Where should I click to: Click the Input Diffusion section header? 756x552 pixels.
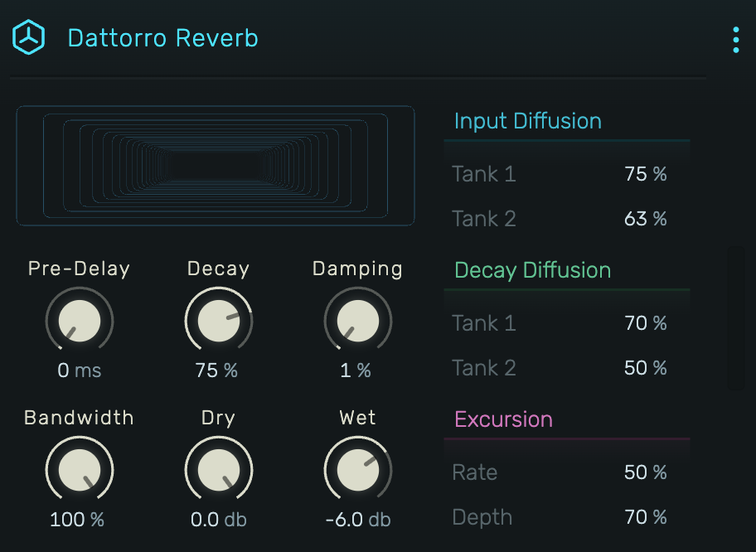(528, 121)
